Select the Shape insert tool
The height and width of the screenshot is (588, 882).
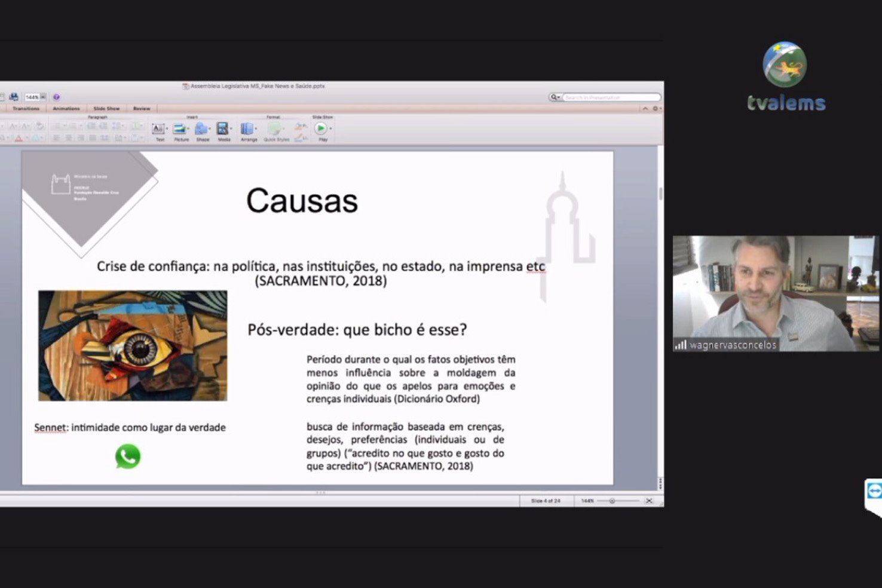click(x=202, y=129)
